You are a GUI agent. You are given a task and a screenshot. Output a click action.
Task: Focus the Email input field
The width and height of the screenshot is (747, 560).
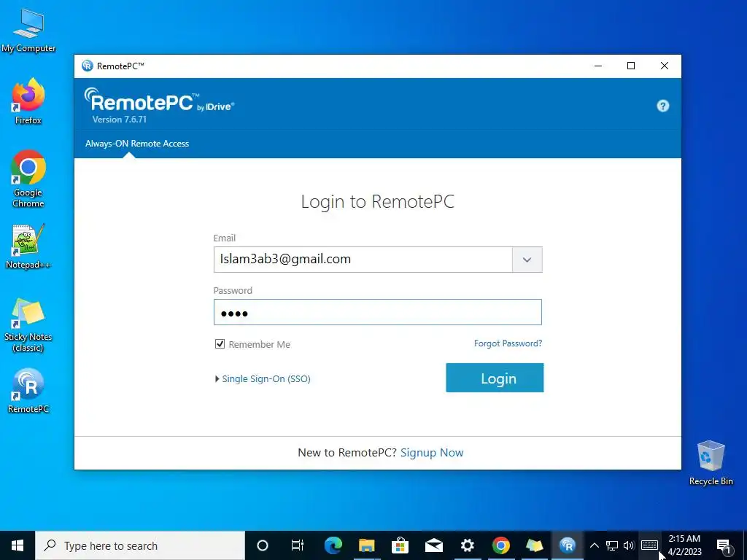(x=363, y=260)
